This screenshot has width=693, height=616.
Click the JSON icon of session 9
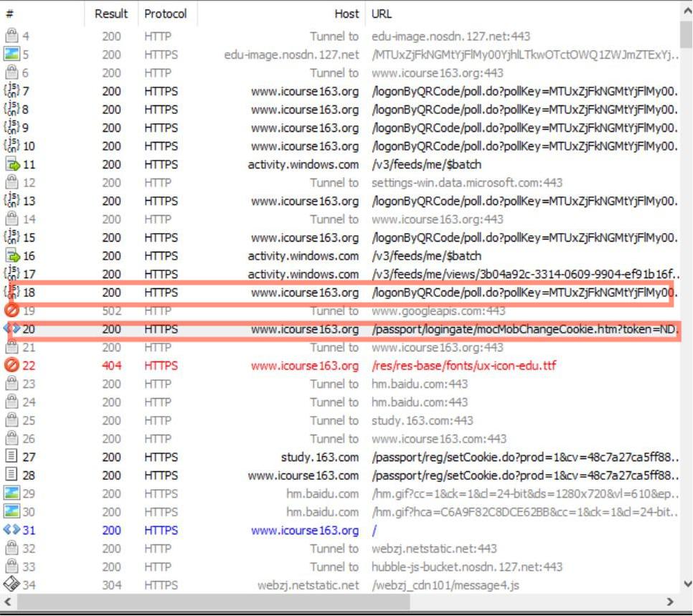[11, 127]
